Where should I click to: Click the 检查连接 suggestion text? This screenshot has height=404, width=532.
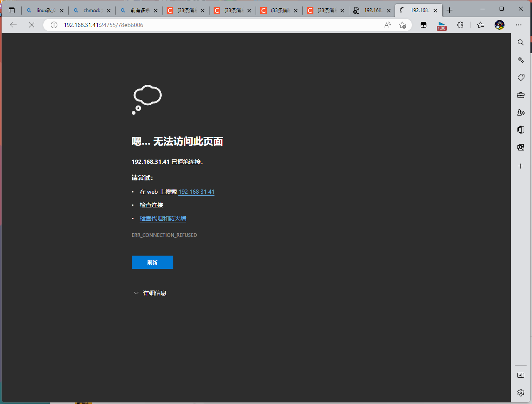pyautogui.click(x=151, y=205)
